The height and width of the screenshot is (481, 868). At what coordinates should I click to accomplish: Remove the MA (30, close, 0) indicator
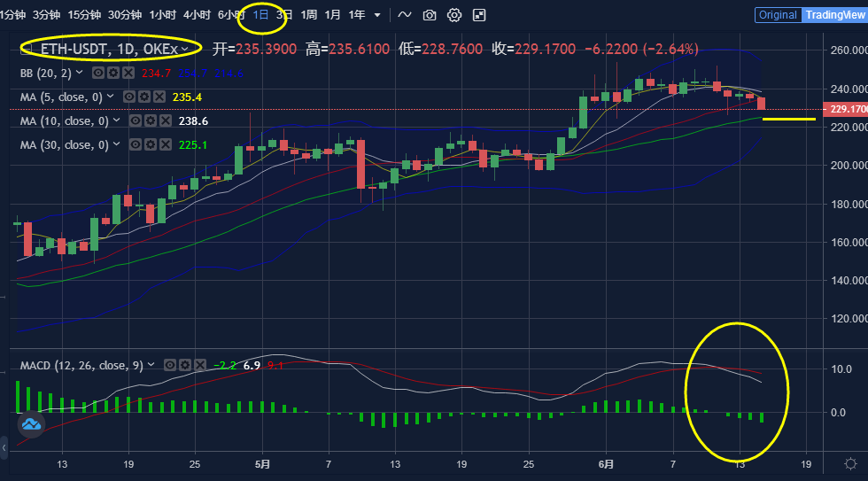click(x=166, y=144)
